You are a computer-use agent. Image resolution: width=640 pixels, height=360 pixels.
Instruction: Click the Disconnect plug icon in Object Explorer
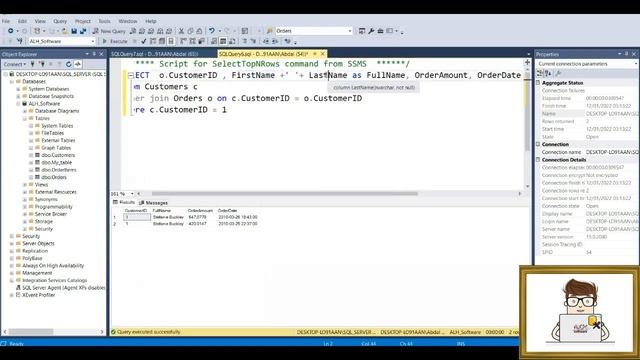click(42, 64)
